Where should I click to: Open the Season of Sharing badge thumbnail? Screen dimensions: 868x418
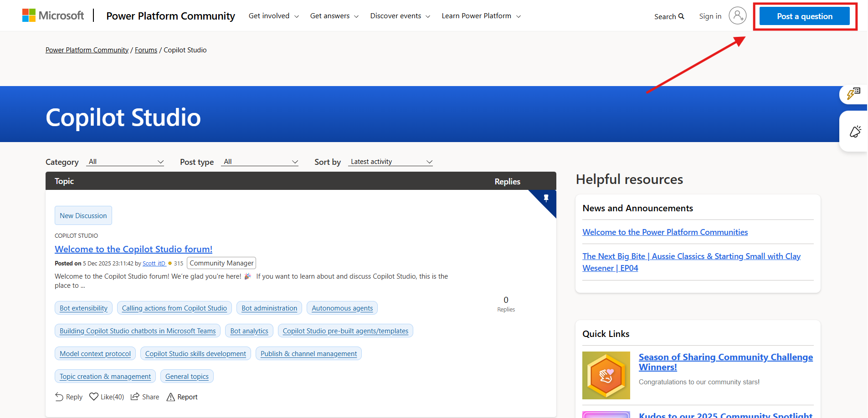[x=606, y=375]
